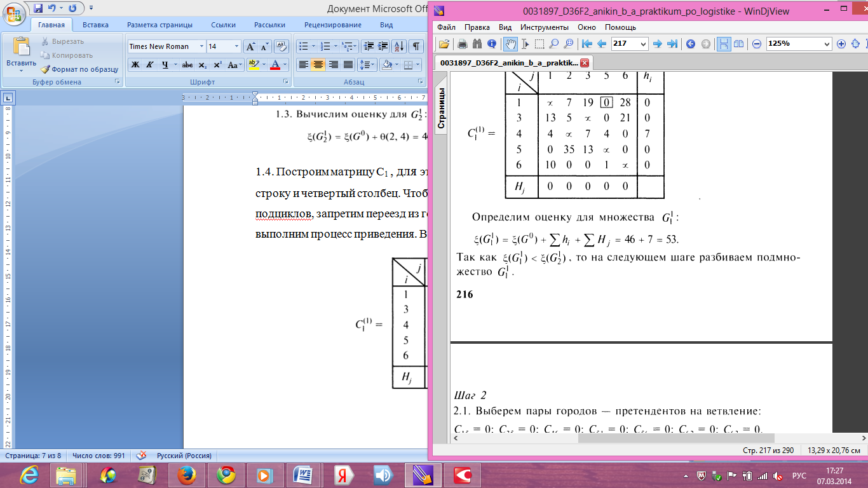Screen dimensions: 868x488
Task: Sort text with the А-Я sort icon
Action: pyautogui.click(x=400, y=46)
